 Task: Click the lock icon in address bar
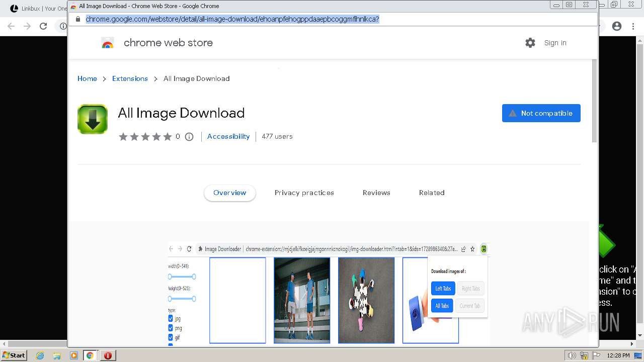(77, 19)
